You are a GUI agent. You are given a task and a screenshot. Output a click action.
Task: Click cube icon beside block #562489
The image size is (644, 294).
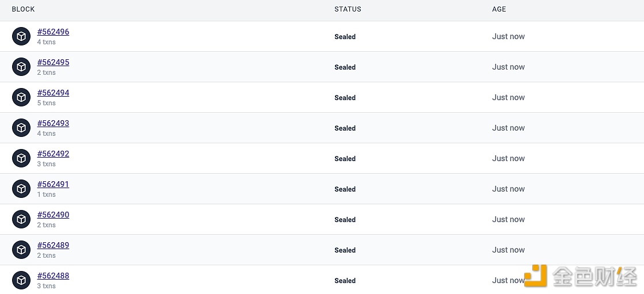(x=21, y=250)
